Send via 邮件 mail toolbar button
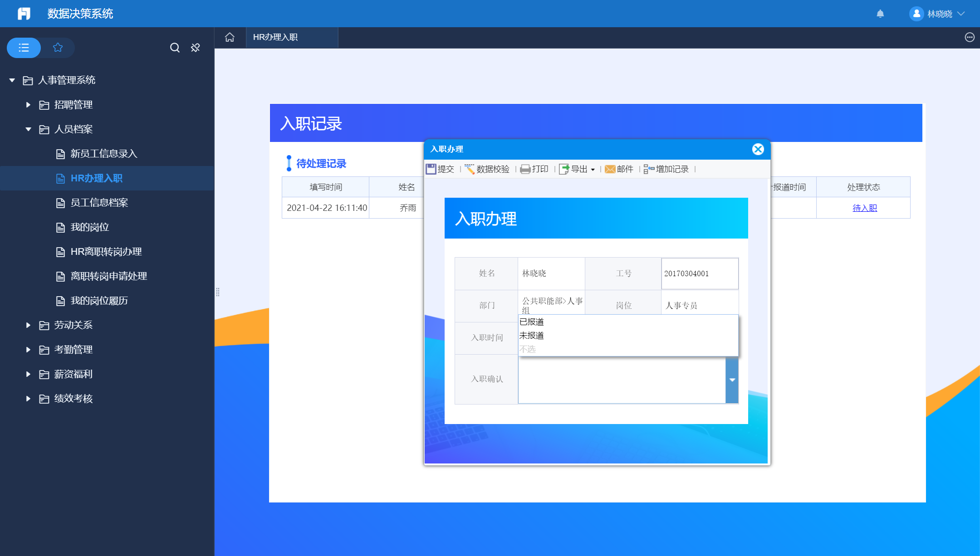980x556 pixels. [619, 169]
